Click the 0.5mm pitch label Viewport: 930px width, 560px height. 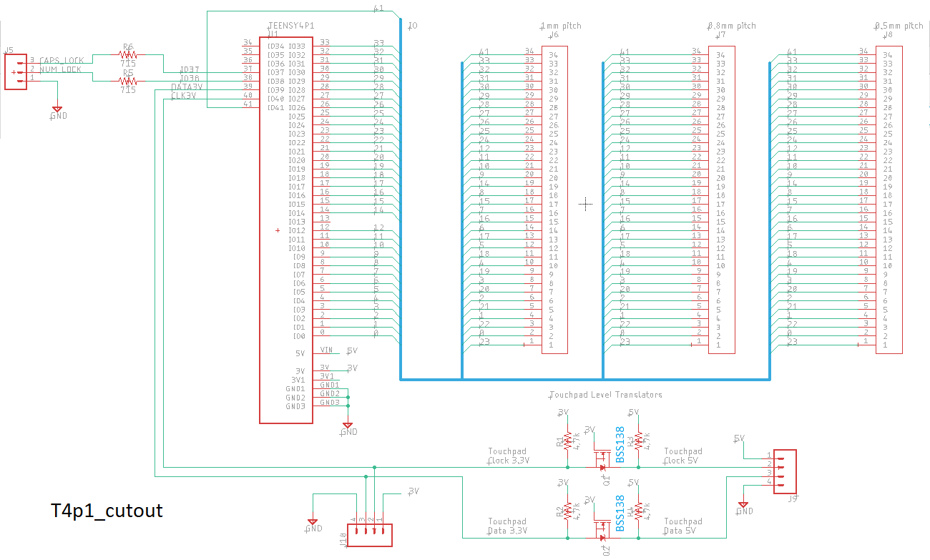(x=899, y=26)
